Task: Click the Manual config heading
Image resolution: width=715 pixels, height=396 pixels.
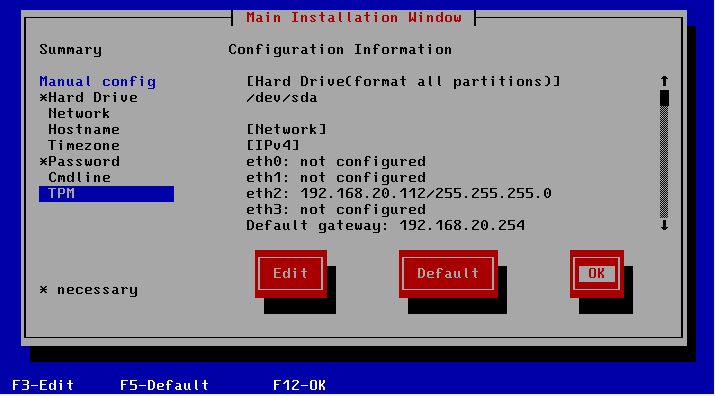Action: pos(98,82)
